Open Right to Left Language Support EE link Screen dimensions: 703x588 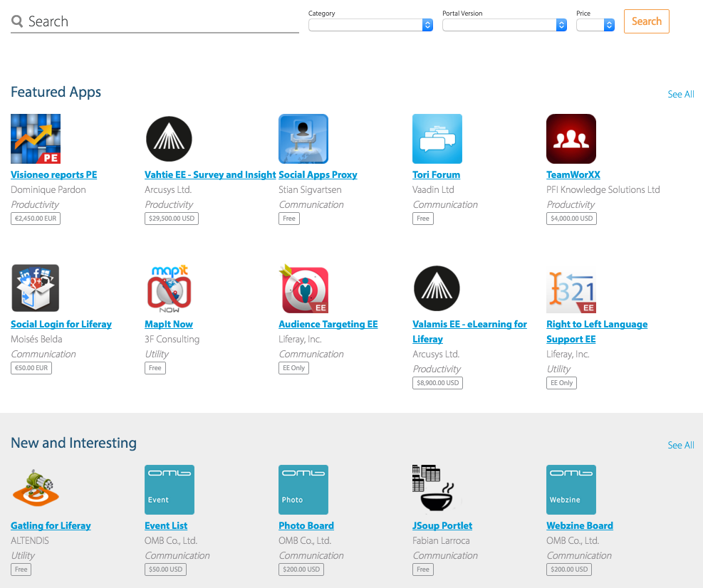coord(597,332)
